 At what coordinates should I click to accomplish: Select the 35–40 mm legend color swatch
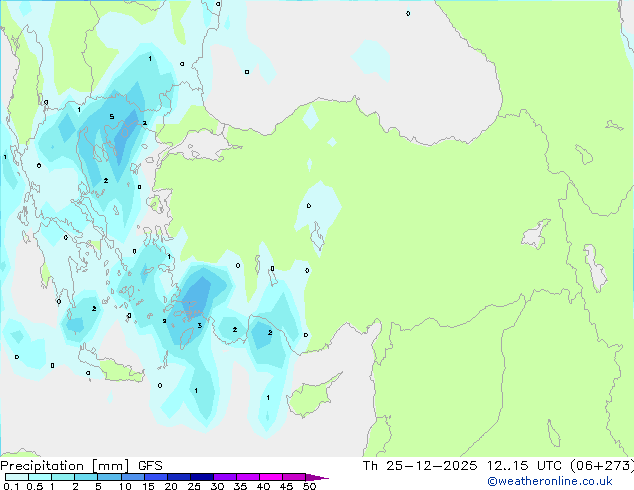pyautogui.click(x=248, y=477)
